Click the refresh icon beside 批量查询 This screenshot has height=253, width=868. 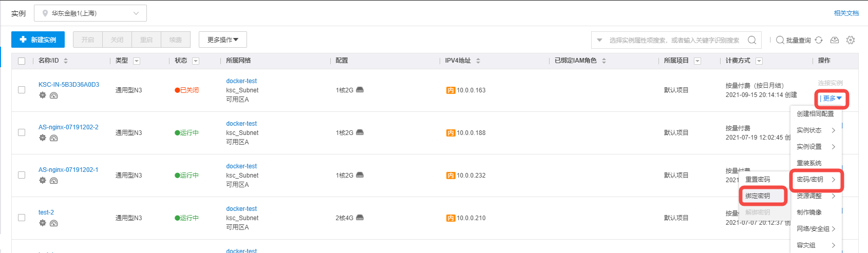click(x=819, y=40)
